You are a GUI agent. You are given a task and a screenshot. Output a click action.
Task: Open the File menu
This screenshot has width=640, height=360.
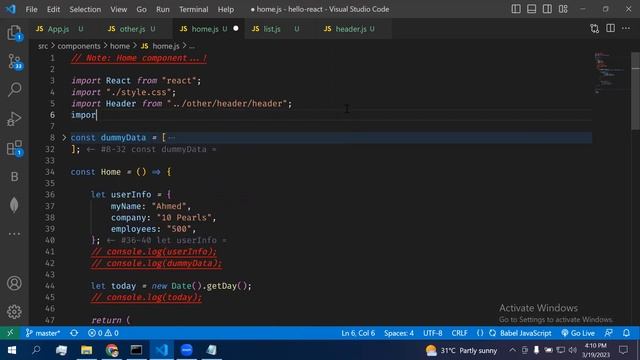[31, 9]
